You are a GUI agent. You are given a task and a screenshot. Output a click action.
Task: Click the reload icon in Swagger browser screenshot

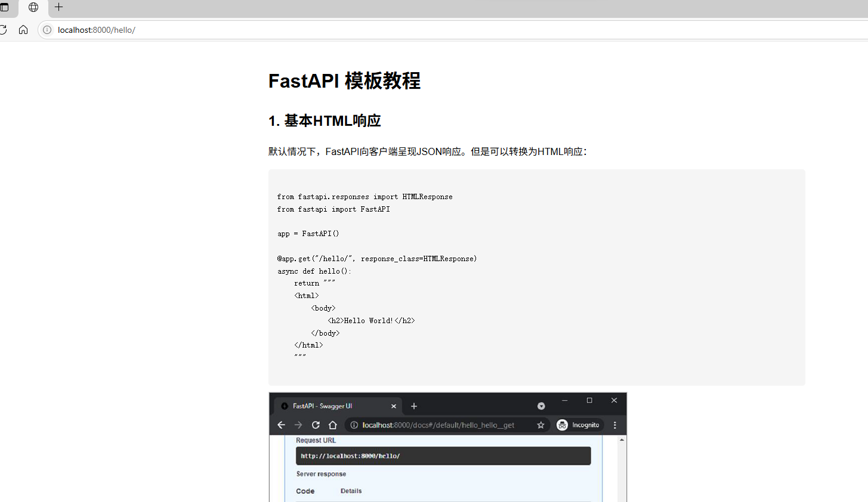(x=316, y=425)
